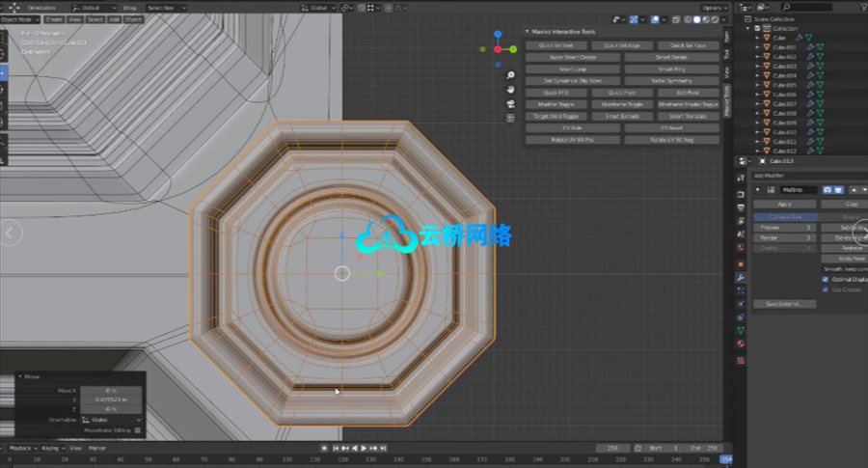Switch to orthographic/perspective grid icon

tap(510, 118)
